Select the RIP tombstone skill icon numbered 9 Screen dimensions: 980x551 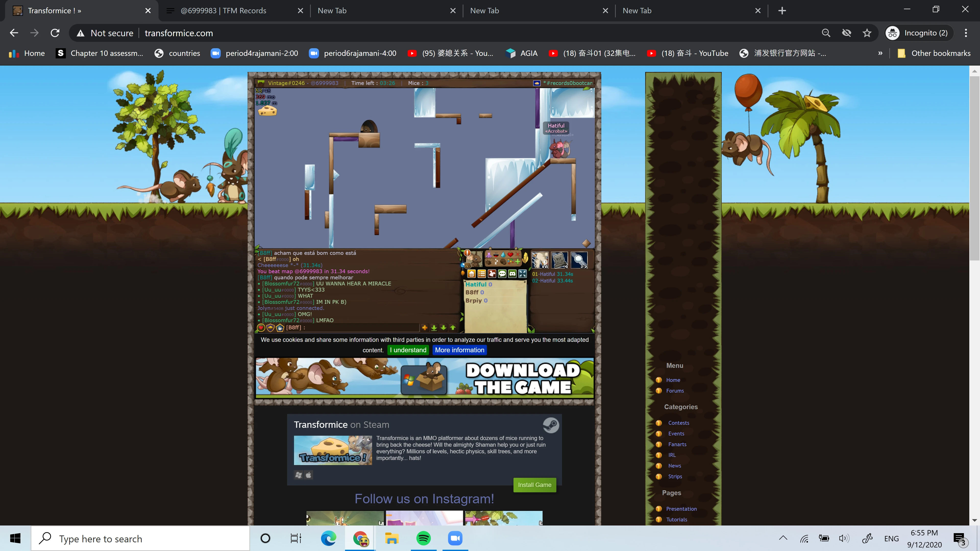tap(560, 260)
